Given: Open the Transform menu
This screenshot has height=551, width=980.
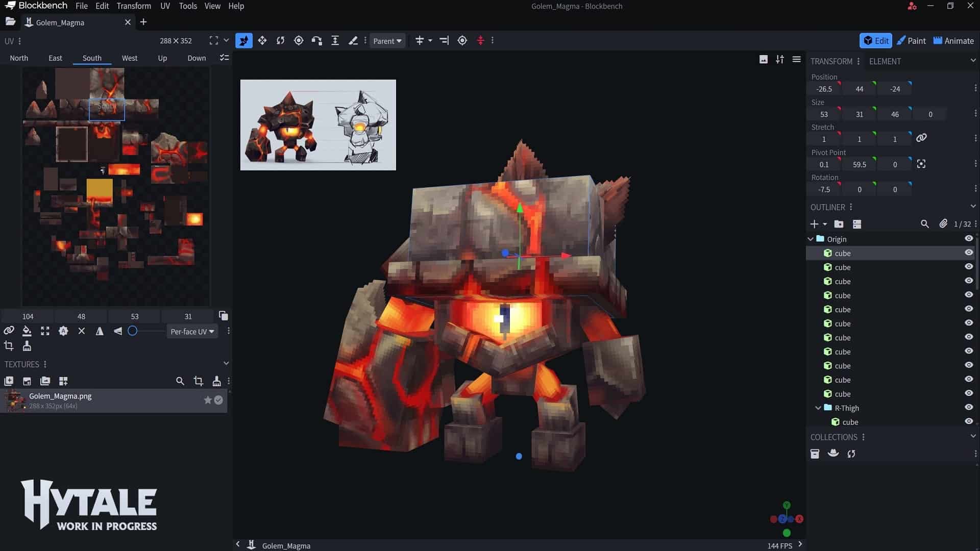Looking at the screenshot, I should click(134, 6).
